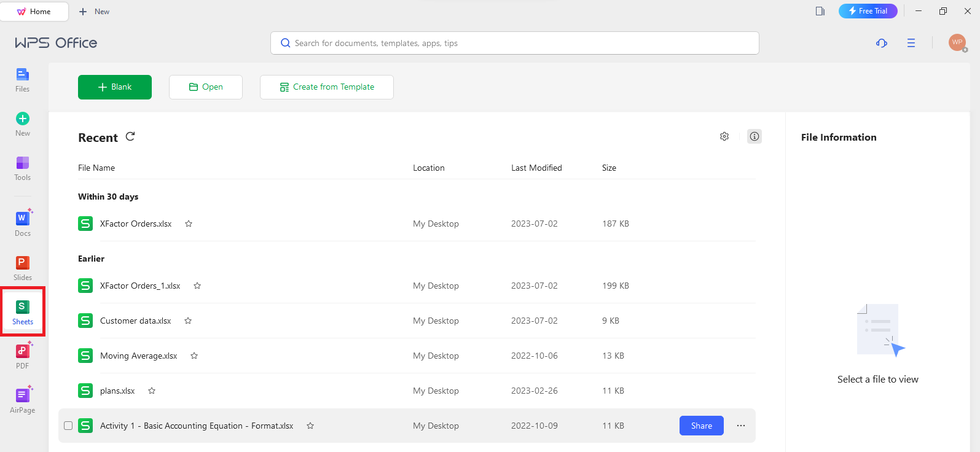Toggle the File Information panel icon
The height and width of the screenshot is (452, 980).
click(x=755, y=136)
